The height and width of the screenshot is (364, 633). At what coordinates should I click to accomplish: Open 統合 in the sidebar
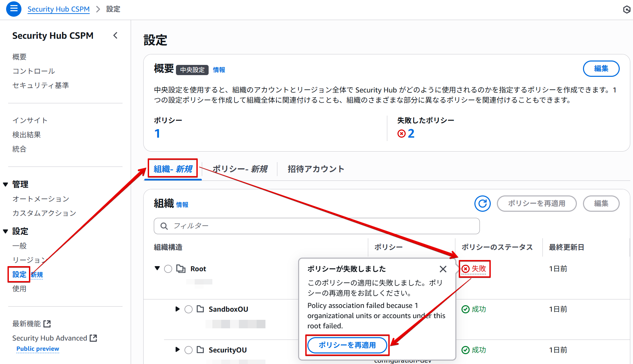pyautogui.click(x=19, y=149)
